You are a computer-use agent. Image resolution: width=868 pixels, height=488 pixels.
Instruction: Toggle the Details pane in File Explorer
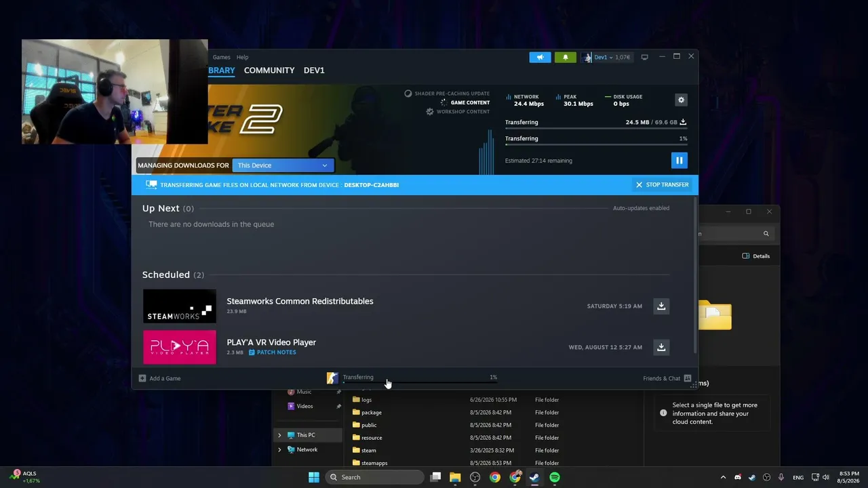(x=756, y=256)
